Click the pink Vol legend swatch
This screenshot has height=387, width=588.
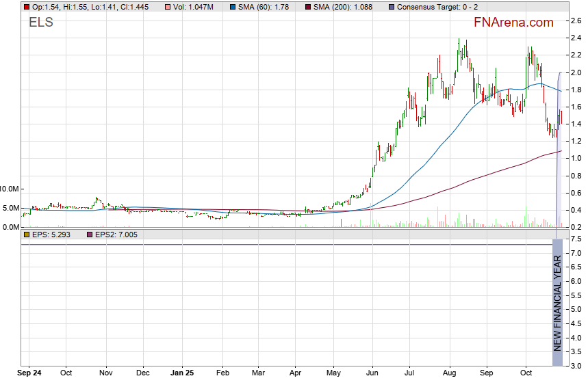(168, 6)
